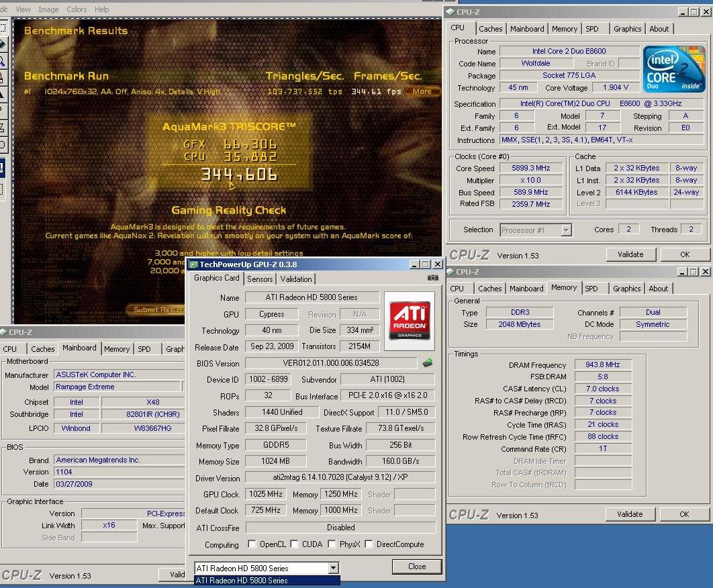Click Validate in the CPU-Z CPU window

click(630, 254)
